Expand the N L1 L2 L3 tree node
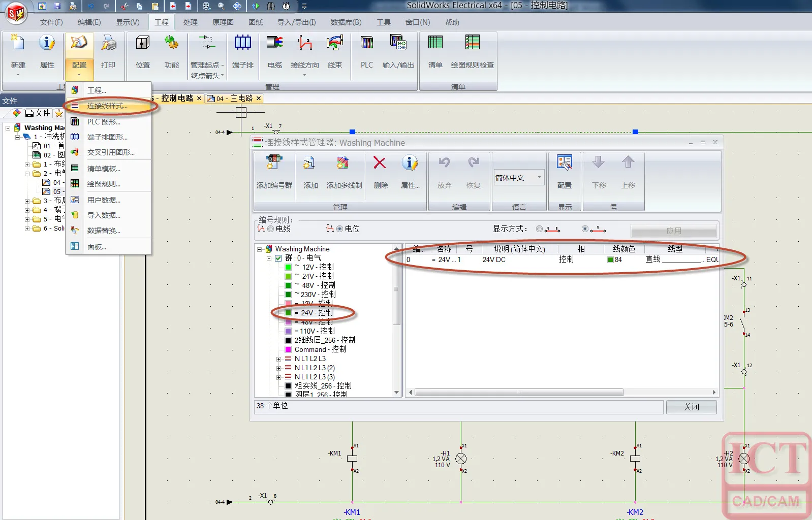 tap(278, 359)
